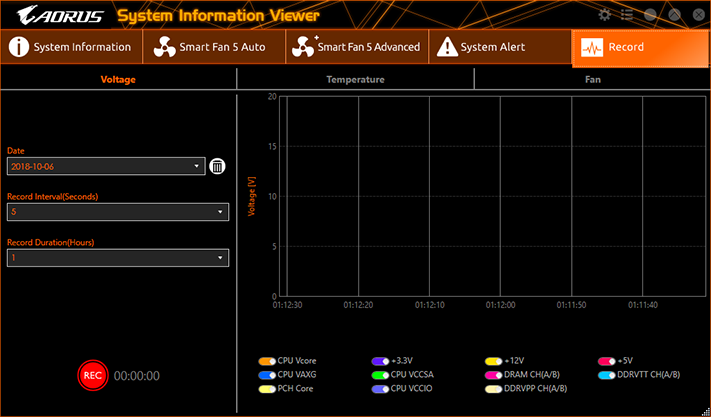The image size is (711, 417).
Task: Click the settings gear icon
Action: 604,15
